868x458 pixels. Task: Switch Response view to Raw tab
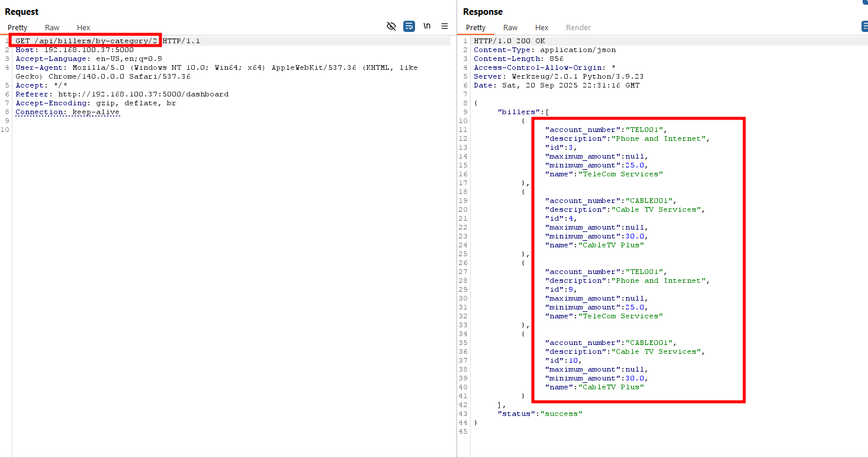[x=510, y=28]
